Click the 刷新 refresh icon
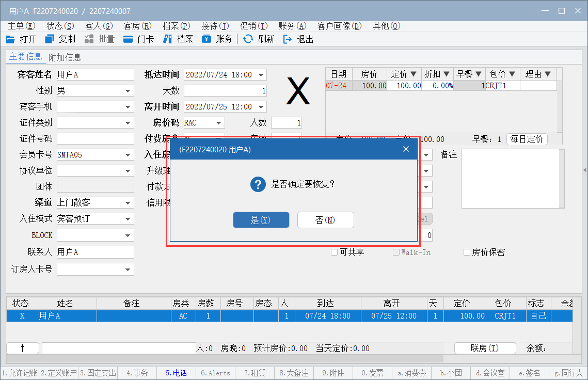The height and width of the screenshot is (380, 588). tap(248, 39)
